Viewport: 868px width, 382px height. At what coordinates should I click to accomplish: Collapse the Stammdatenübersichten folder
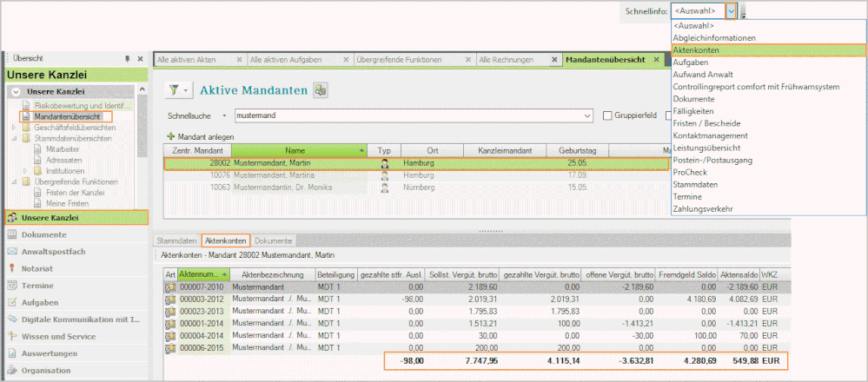click(15, 138)
